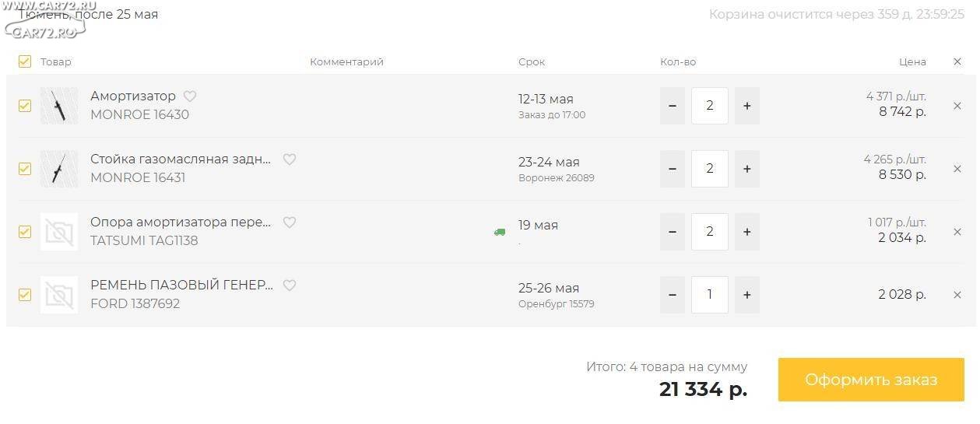Screen dimensions: 980x424
Task: Uncheck the Амортизатор MONROE 16430 checkbox
Action: (x=25, y=106)
